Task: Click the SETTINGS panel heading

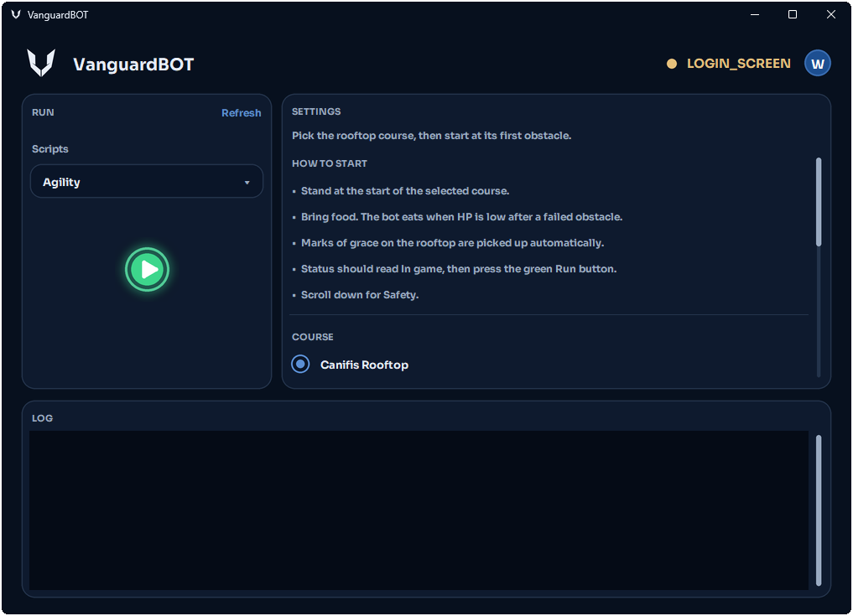Action: [316, 111]
